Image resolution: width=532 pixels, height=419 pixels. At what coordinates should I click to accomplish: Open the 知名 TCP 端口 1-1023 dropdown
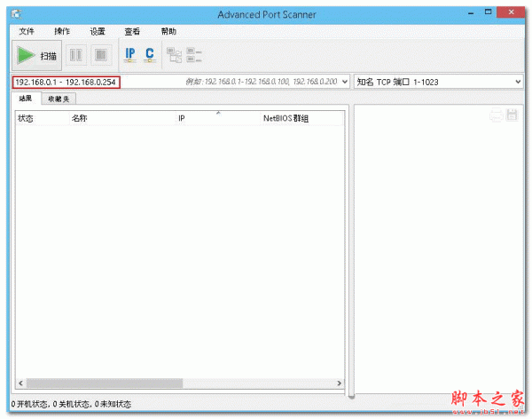[438, 82]
